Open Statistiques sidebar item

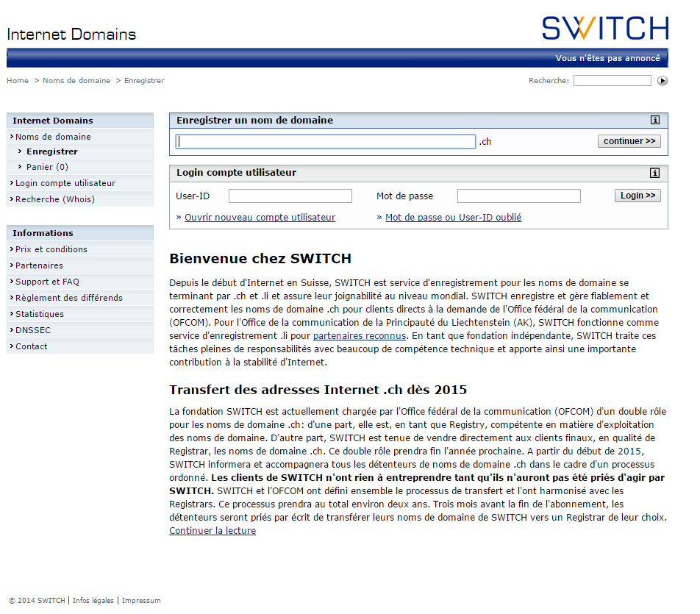point(80,314)
